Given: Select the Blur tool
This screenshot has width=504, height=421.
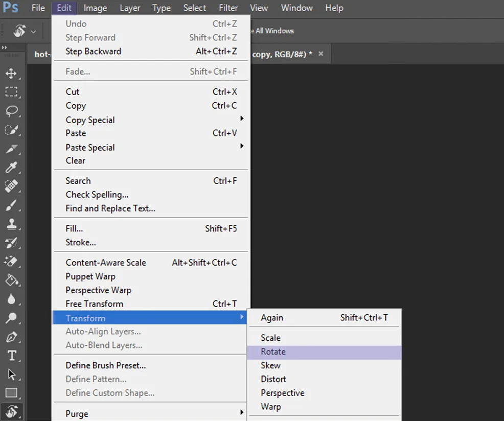Looking at the screenshot, I should pyautogui.click(x=11, y=299).
